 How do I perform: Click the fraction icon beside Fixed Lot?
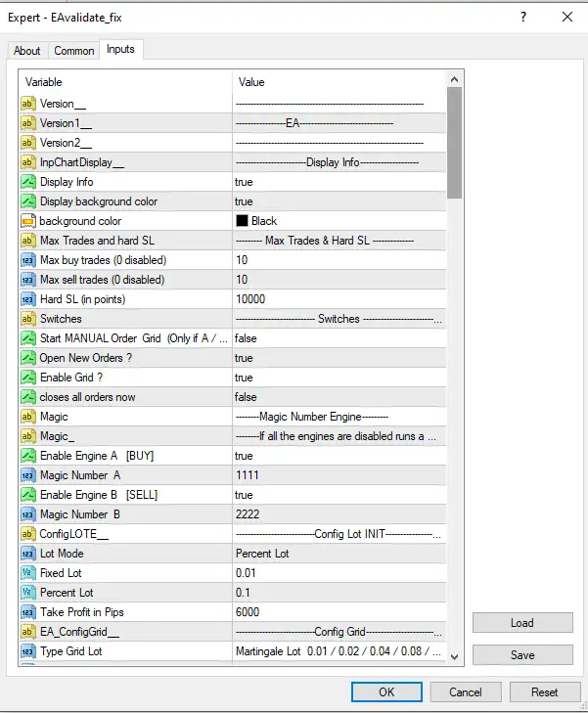point(28,573)
